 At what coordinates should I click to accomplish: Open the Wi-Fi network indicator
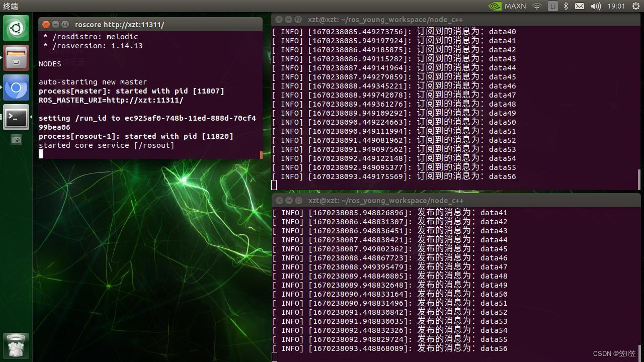pyautogui.click(x=537, y=6)
